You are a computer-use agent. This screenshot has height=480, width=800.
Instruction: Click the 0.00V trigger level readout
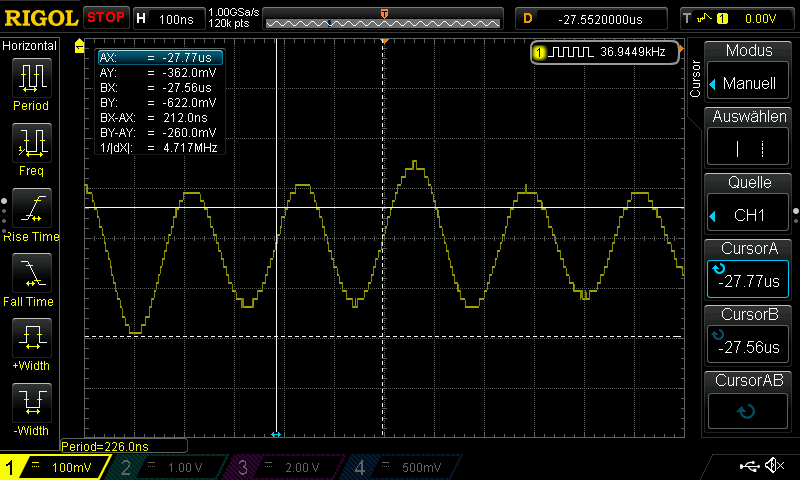click(x=760, y=19)
